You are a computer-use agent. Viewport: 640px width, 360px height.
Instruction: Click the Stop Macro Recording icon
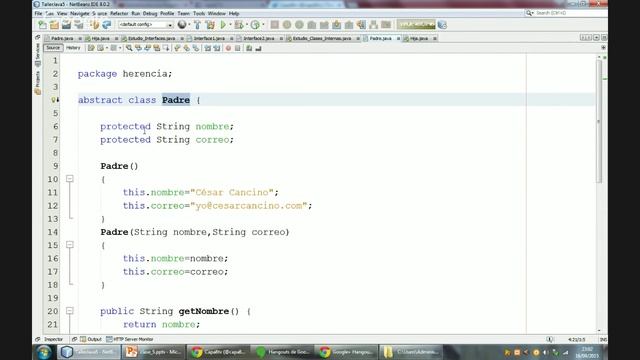[238, 48]
